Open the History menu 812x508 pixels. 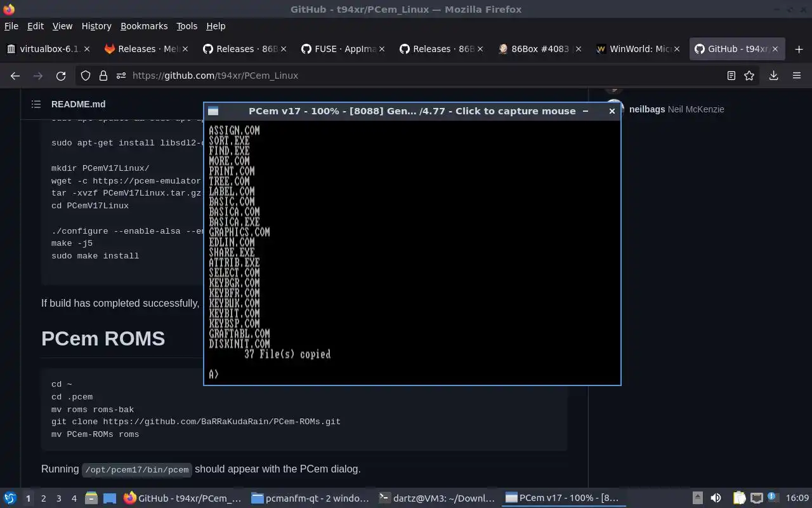96,26
